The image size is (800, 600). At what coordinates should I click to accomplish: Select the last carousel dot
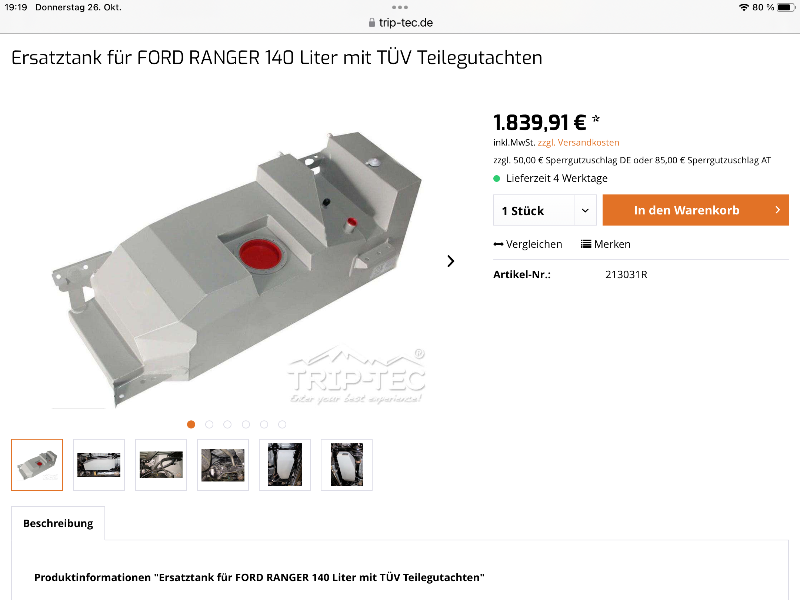282,424
